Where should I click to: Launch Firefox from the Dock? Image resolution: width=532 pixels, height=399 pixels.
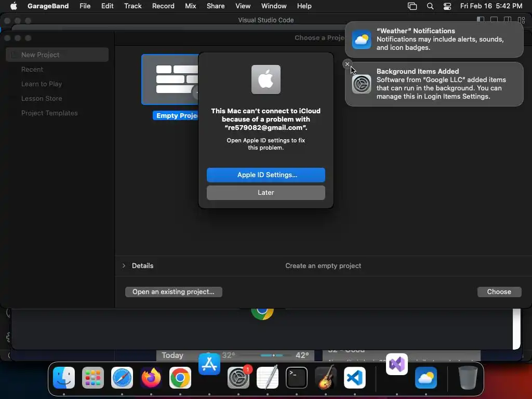click(151, 377)
